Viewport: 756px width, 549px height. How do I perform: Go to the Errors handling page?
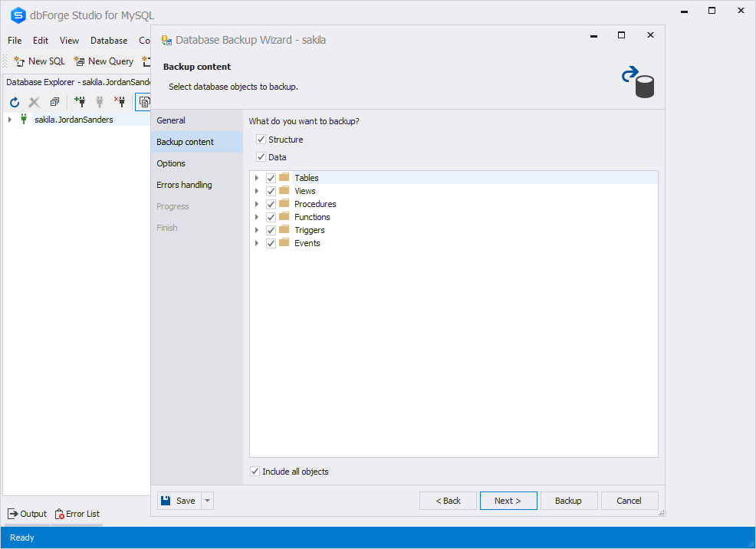[x=197, y=185]
